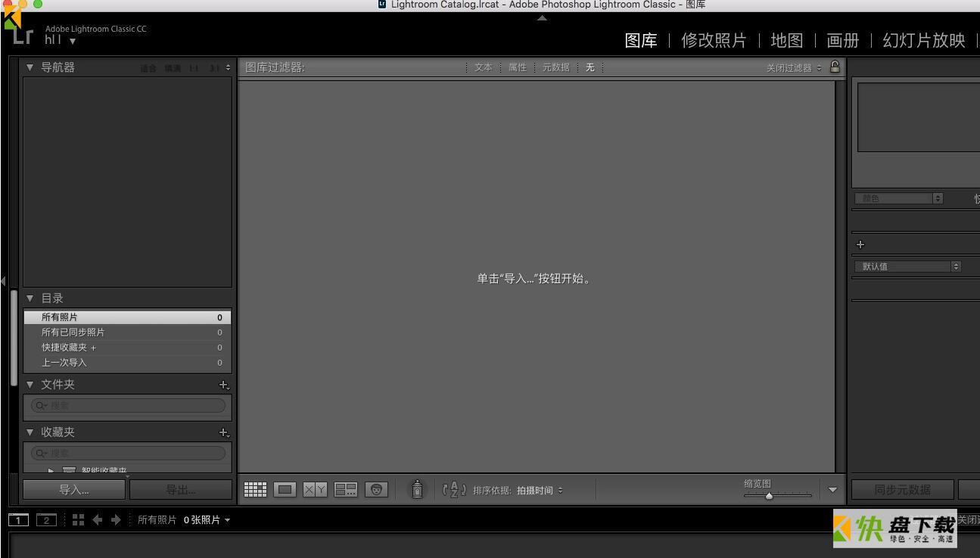Image resolution: width=980 pixels, height=558 pixels.
Task: Select 所有已同步照片 in catalog
Action: click(127, 332)
